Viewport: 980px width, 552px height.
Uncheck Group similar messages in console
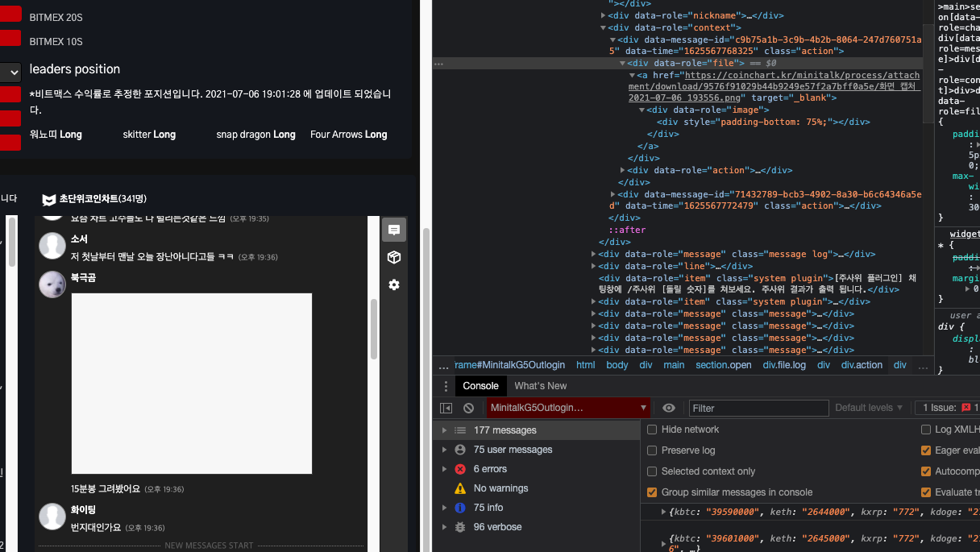pos(652,492)
